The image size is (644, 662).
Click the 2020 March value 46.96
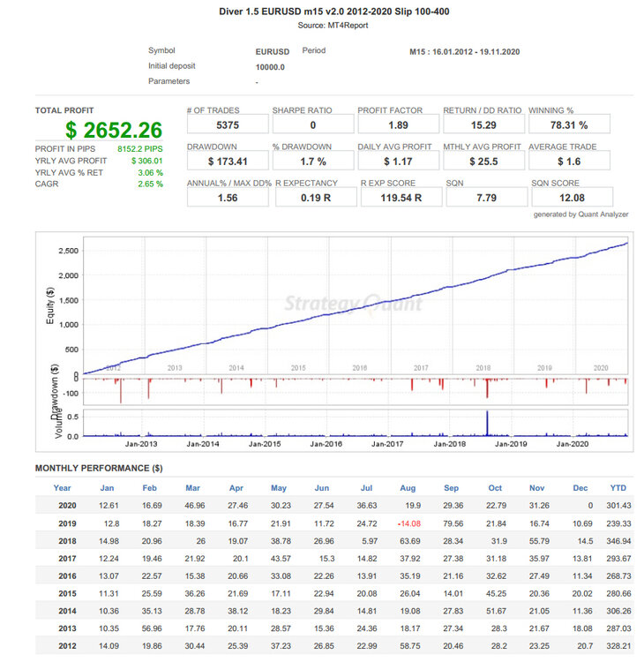click(x=195, y=506)
